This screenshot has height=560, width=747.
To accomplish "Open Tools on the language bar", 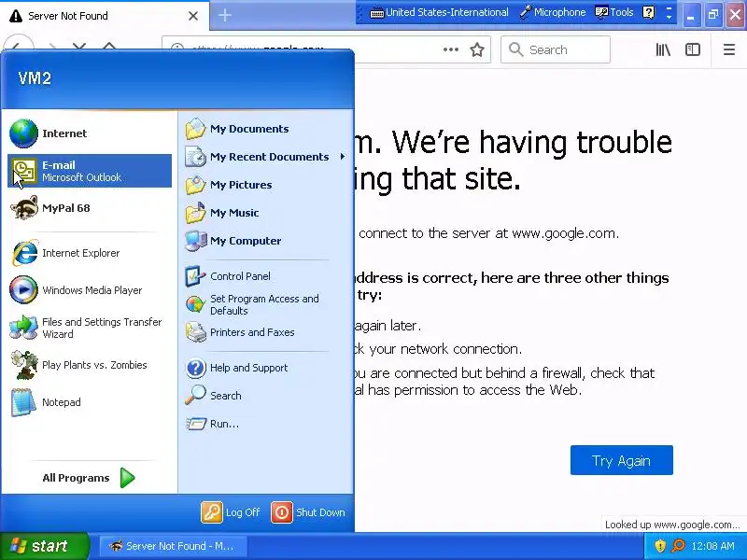I will pyautogui.click(x=614, y=12).
